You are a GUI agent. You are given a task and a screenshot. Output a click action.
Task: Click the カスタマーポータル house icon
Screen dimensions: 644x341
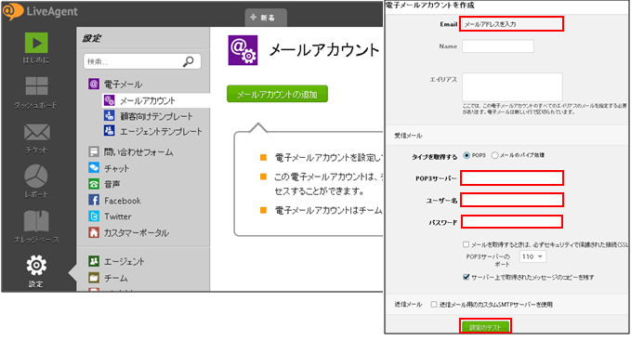94,232
